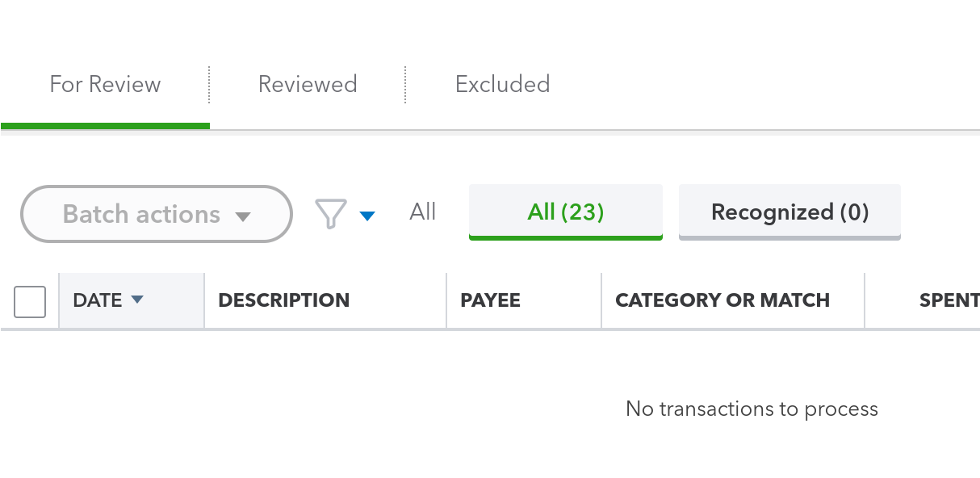Click the DATE column sort arrow
The height and width of the screenshot is (478, 980).
pyautogui.click(x=137, y=300)
